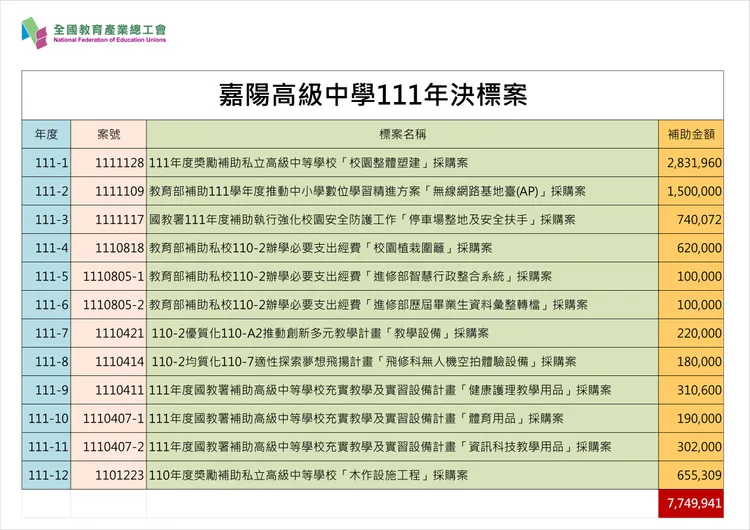Select case number 1110411
Viewport: 750px width, 530px height.
109,390
